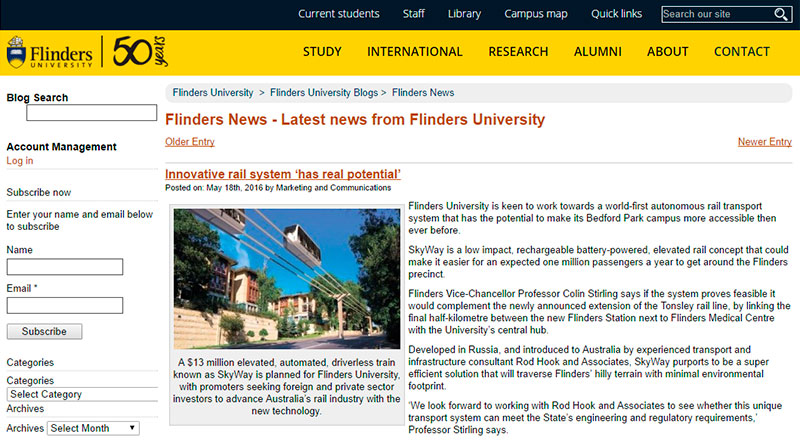The width and height of the screenshot is (800, 440).
Task: Go to the Older Entry link
Action: click(x=190, y=142)
